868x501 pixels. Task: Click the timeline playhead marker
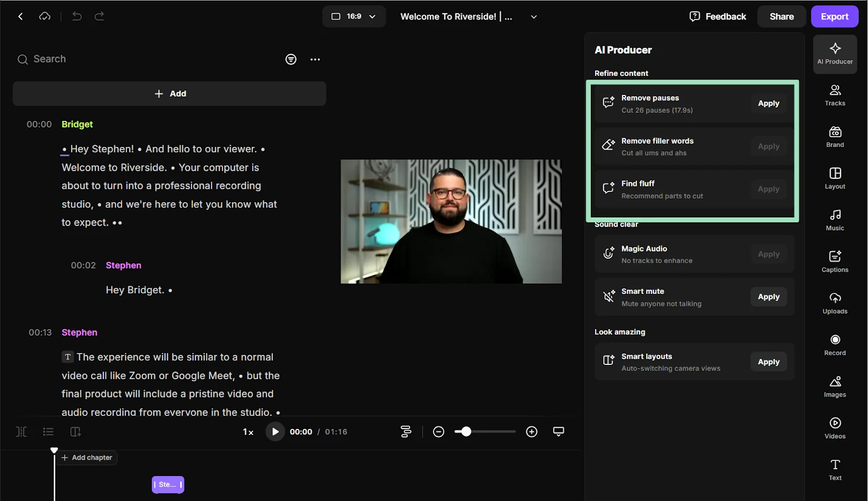(x=54, y=451)
